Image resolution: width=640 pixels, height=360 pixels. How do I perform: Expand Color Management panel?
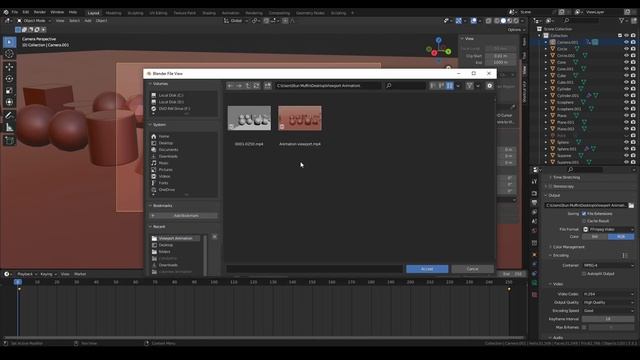[x=568, y=247]
